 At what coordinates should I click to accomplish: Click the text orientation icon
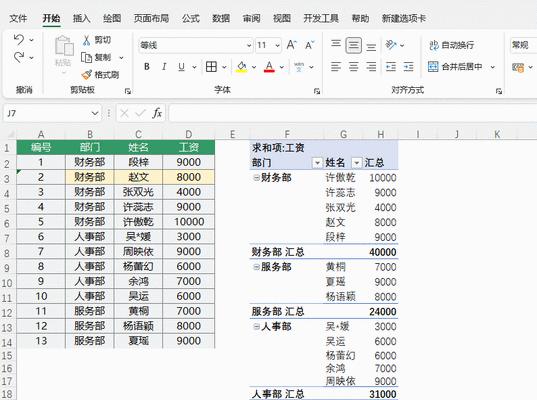pos(391,45)
